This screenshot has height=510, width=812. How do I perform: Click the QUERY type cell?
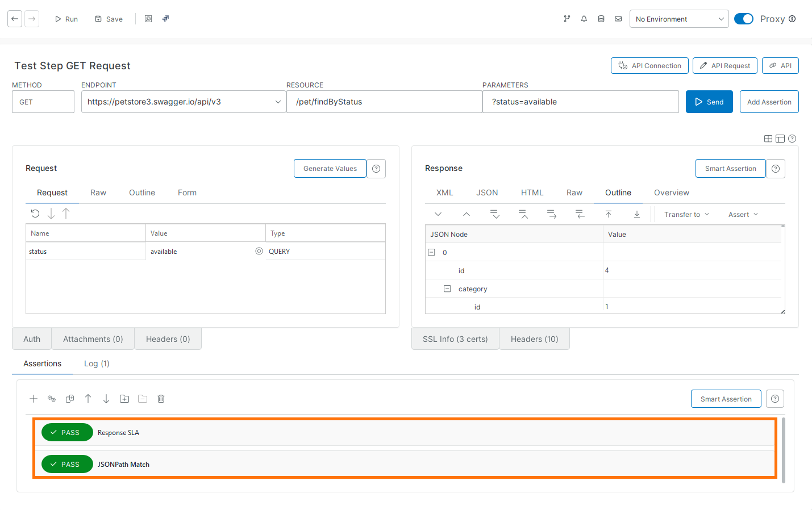point(326,251)
